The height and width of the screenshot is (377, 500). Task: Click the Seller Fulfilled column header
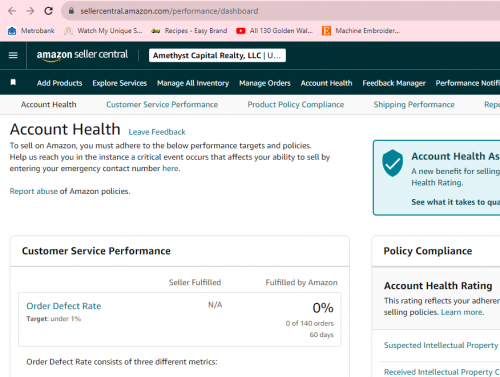tap(195, 283)
